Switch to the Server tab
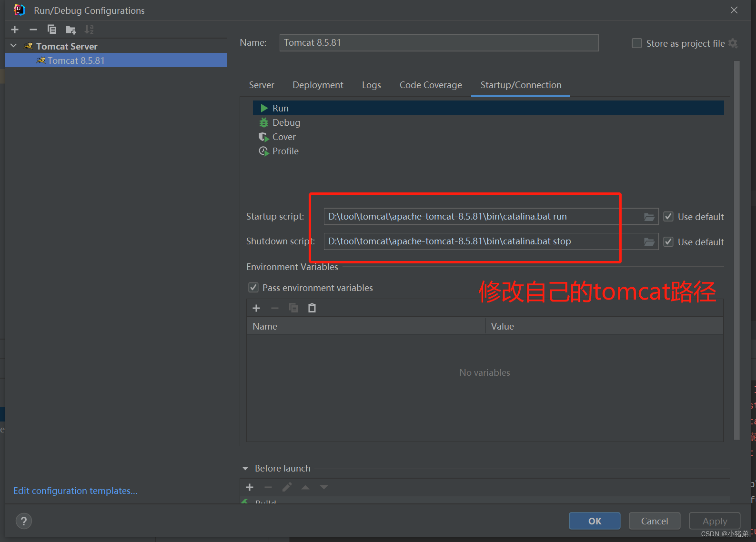This screenshot has height=542, width=756. [x=262, y=85]
